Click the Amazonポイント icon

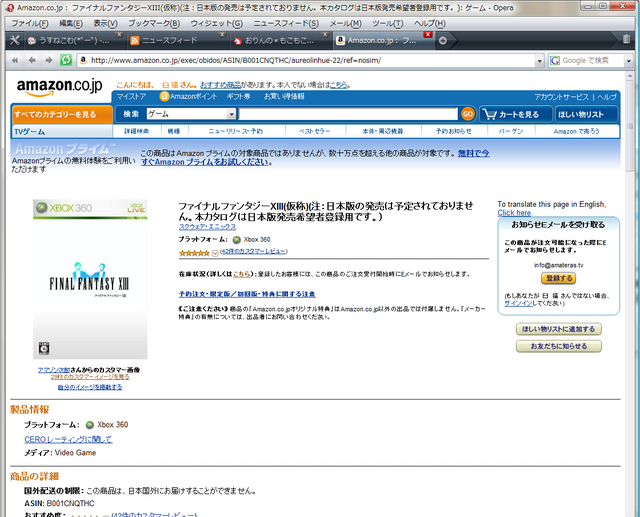point(164,97)
